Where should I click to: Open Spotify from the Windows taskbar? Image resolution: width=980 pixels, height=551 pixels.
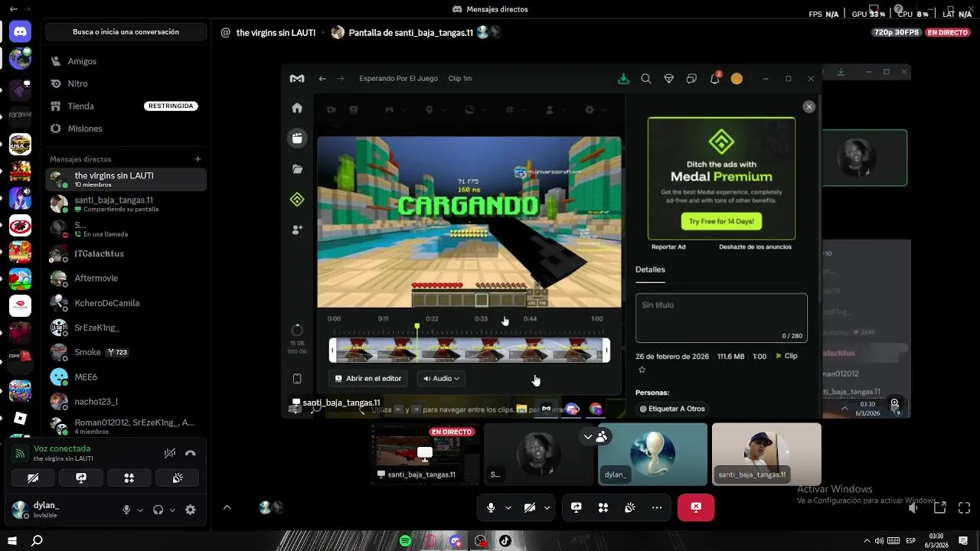pos(405,541)
